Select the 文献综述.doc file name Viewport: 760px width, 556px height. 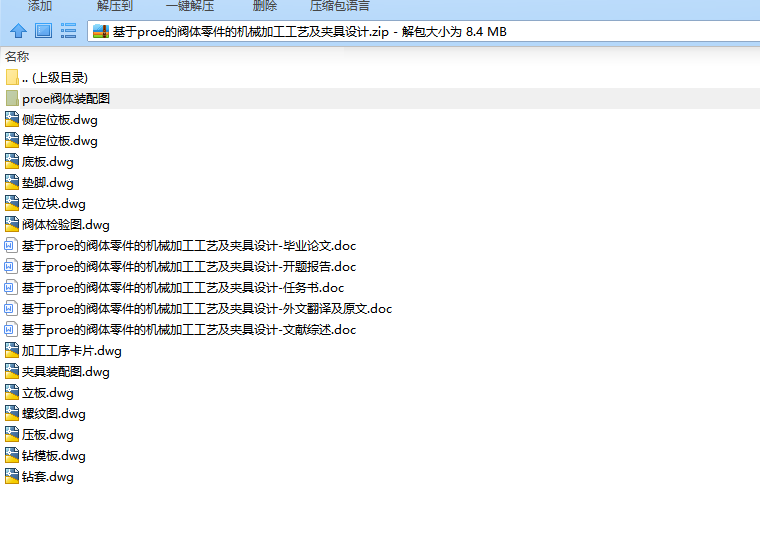[x=189, y=330]
